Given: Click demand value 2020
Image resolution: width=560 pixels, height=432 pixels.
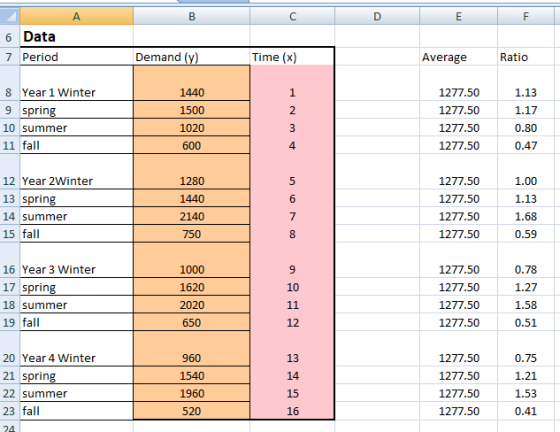Looking at the screenshot, I should (x=192, y=305).
